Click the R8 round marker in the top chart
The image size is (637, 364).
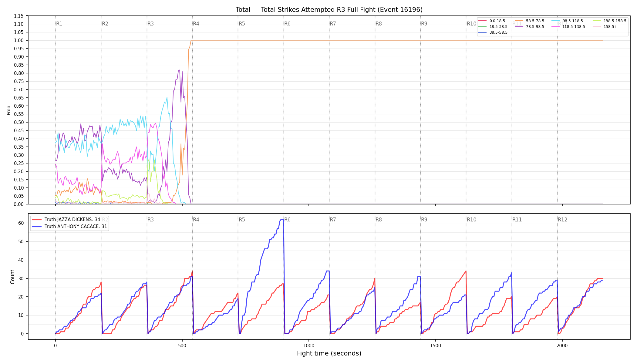[379, 24]
